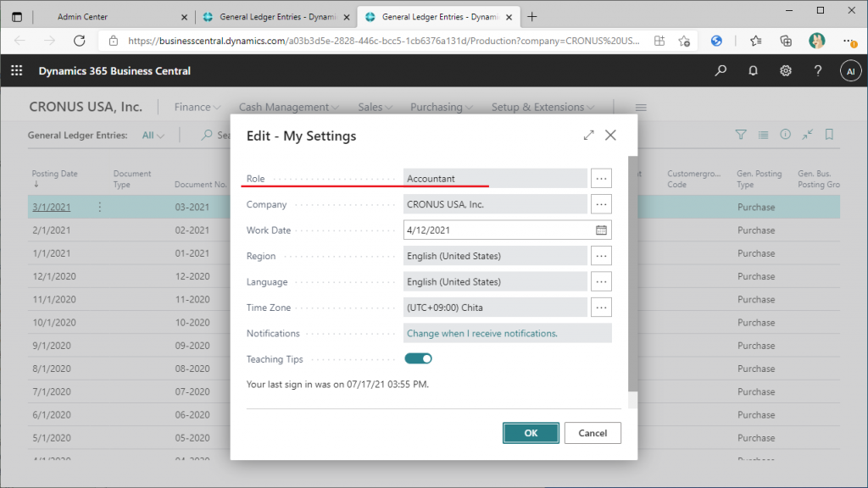Close the My Settings dialog
Viewport: 868px width, 488px height.
point(610,135)
